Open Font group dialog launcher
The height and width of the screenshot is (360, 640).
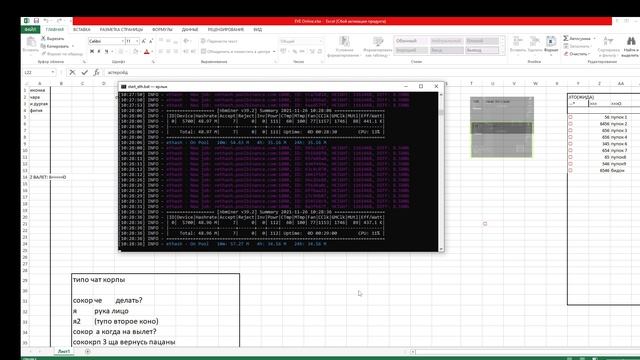click(x=153, y=62)
